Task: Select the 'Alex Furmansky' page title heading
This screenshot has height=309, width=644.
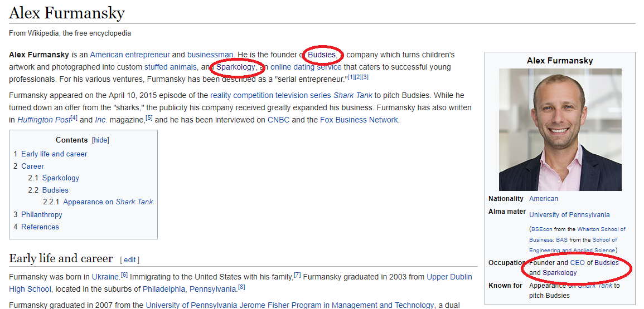Action: pos(66,13)
